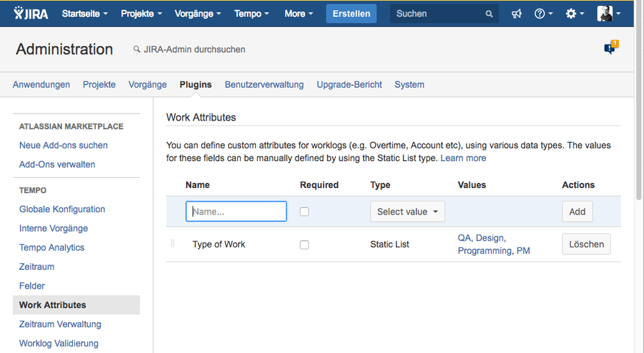
Task: Click the Type of Work name cell
Action: pyautogui.click(x=219, y=244)
